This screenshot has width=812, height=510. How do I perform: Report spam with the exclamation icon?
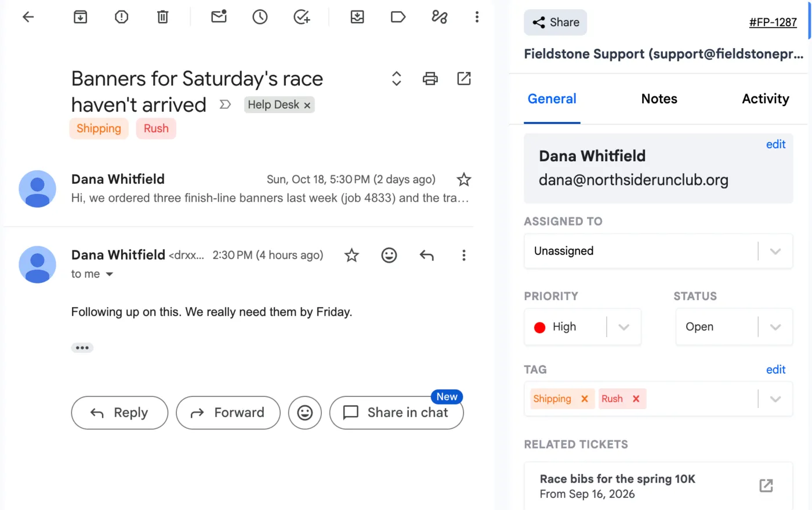pyautogui.click(x=121, y=17)
